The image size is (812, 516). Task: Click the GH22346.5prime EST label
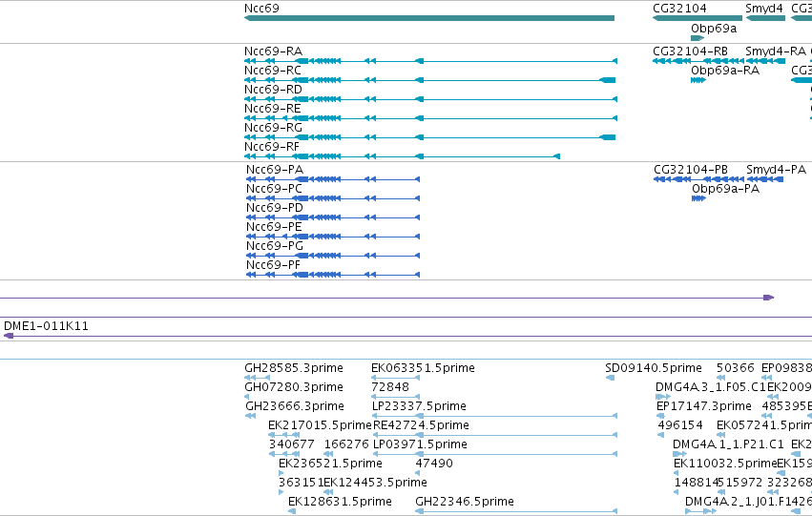point(465,502)
